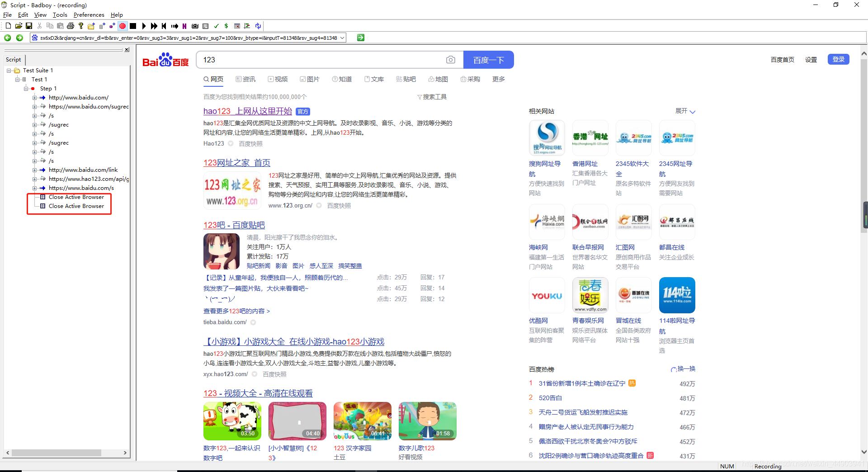The height and width of the screenshot is (472, 868).
Task: Expand the http://www.baidu.com/ request
Action: (35, 98)
